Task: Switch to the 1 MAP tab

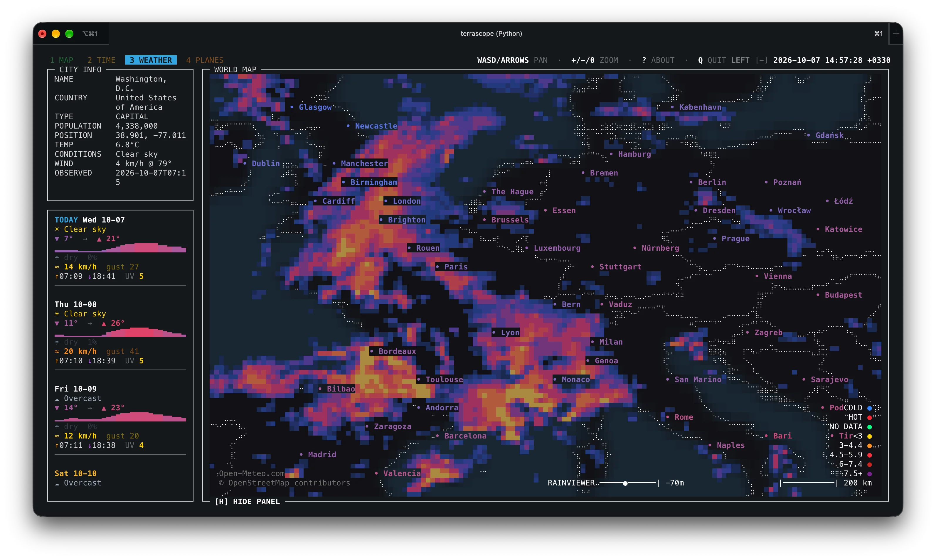Action: [x=62, y=60]
